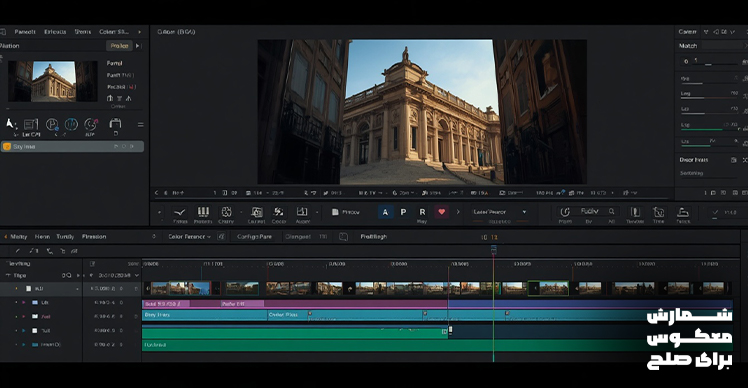Click the white marker handle on the green clip
Viewport: 748px width, 388px height.
450,329
